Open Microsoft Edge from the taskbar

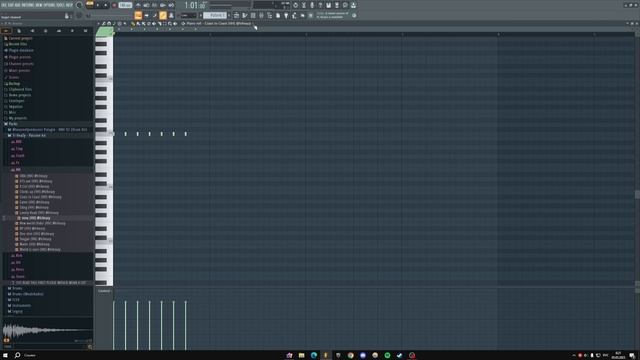pos(313,356)
